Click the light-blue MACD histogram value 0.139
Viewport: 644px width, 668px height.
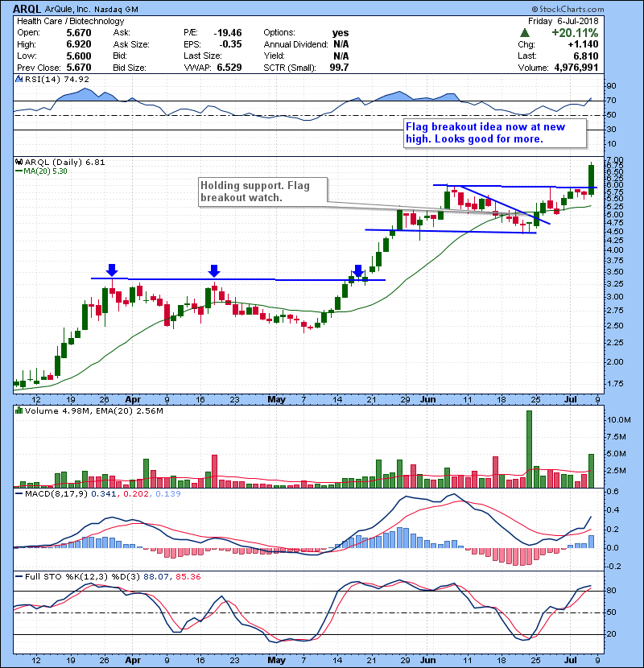(168, 494)
